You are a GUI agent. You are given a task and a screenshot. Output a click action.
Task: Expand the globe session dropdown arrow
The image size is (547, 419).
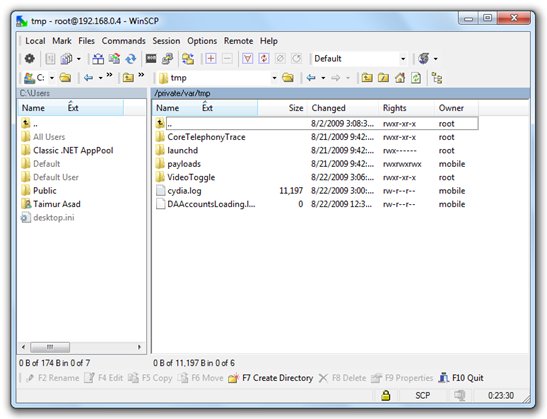point(435,59)
